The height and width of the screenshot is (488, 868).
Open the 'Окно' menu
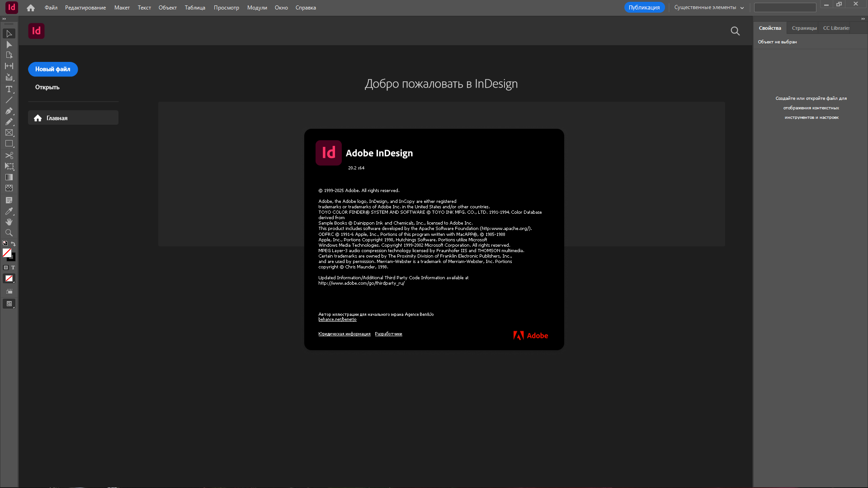point(281,8)
